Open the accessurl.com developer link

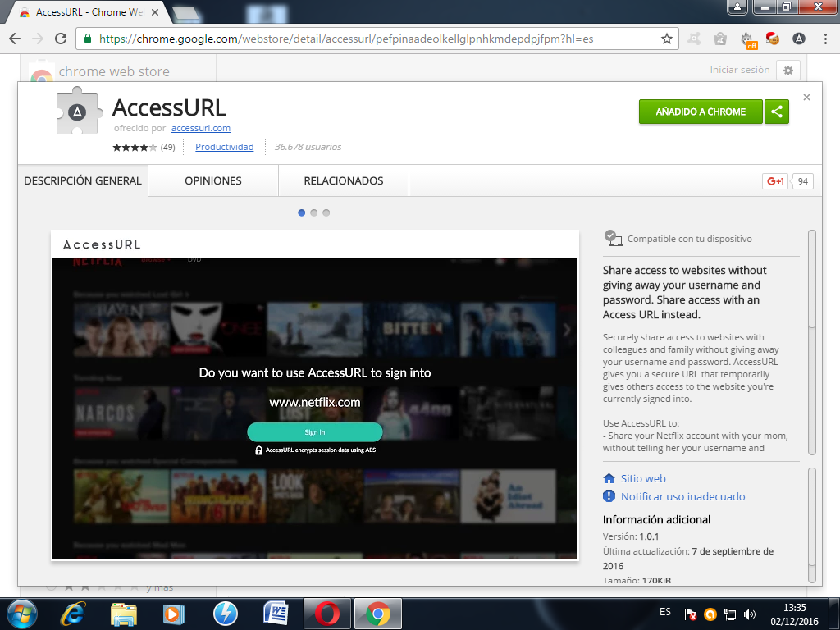pyautogui.click(x=201, y=128)
